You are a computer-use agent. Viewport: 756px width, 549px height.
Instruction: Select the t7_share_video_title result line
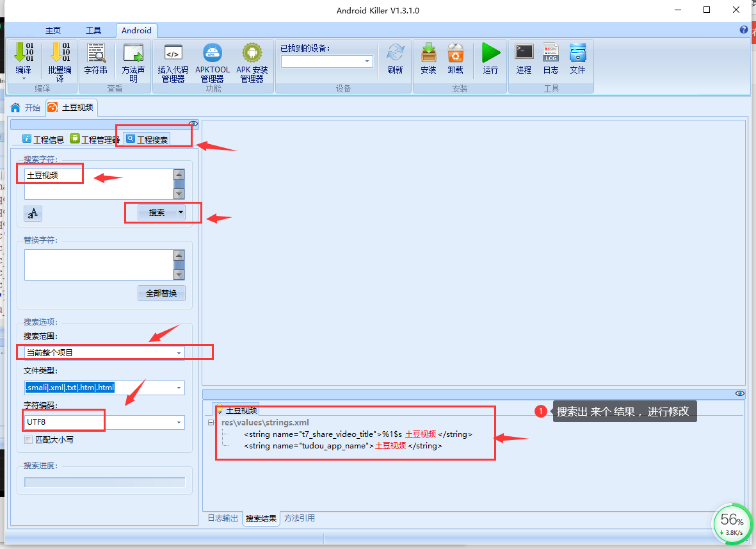tap(358, 434)
